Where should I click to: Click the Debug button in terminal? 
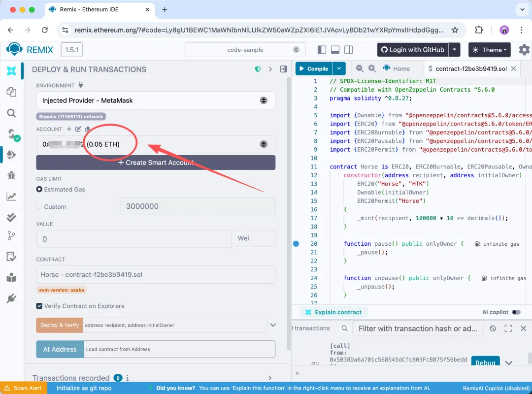[x=485, y=362]
